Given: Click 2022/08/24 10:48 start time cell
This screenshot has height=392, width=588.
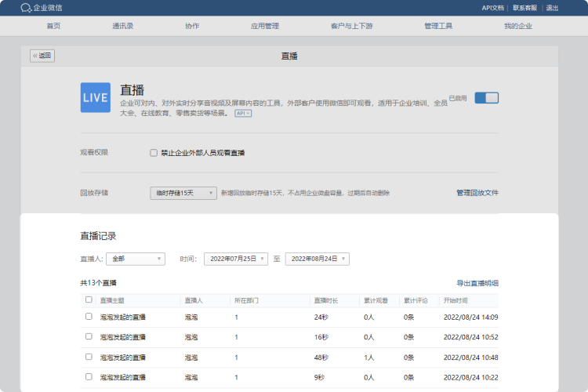Looking at the screenshot, I should point(471,358).
